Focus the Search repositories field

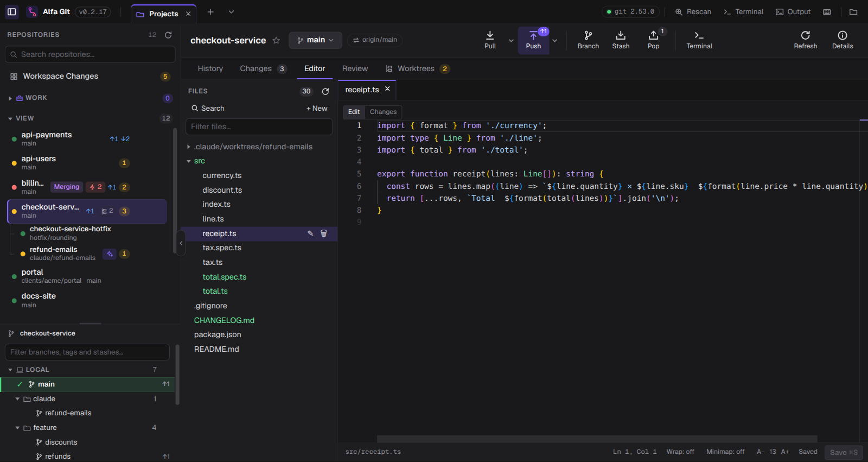click(90, 54)
